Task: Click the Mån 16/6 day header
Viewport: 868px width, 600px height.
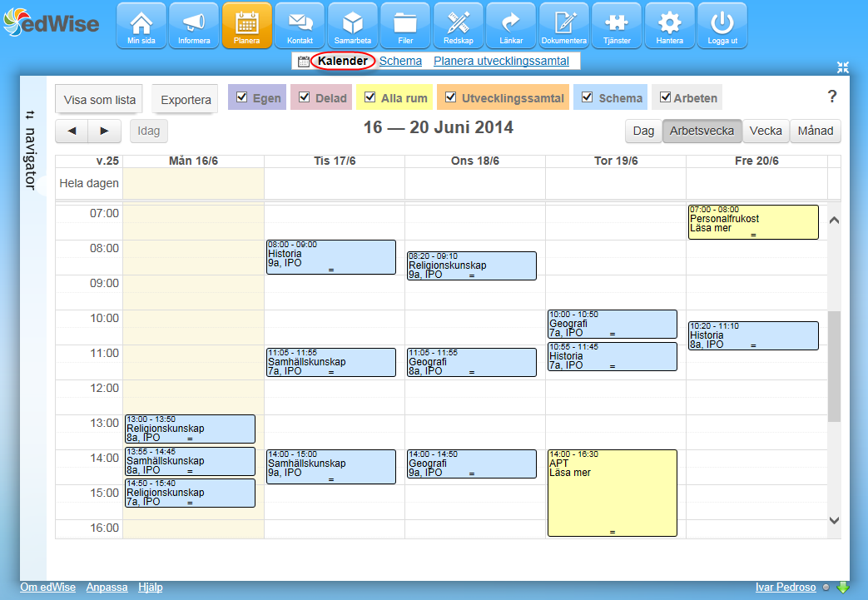Action: 193,161
